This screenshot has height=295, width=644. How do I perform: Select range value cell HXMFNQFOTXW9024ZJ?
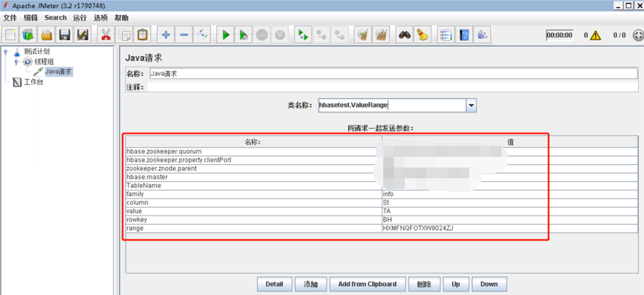coord(510,228)
